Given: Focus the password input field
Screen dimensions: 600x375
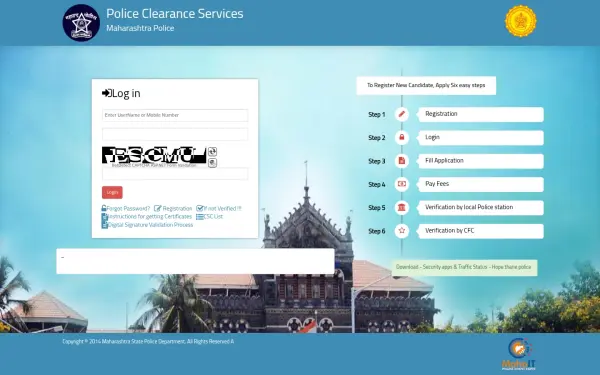Looking at the screenshot, I should (175, 134).
